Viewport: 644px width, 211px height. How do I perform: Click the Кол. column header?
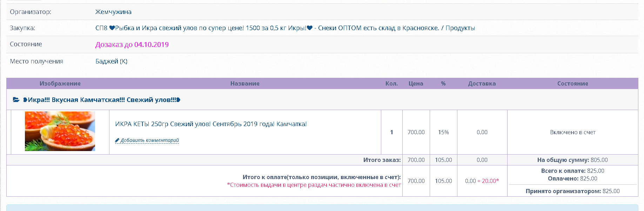point(391,83)
